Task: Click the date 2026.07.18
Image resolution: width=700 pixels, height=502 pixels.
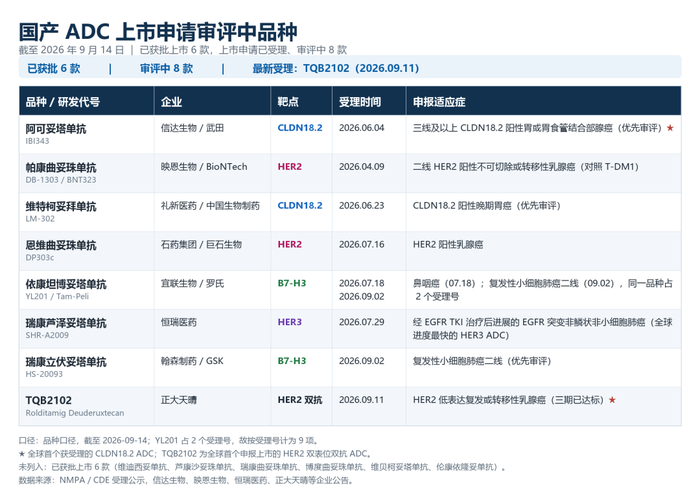Action: pos(362,283)
